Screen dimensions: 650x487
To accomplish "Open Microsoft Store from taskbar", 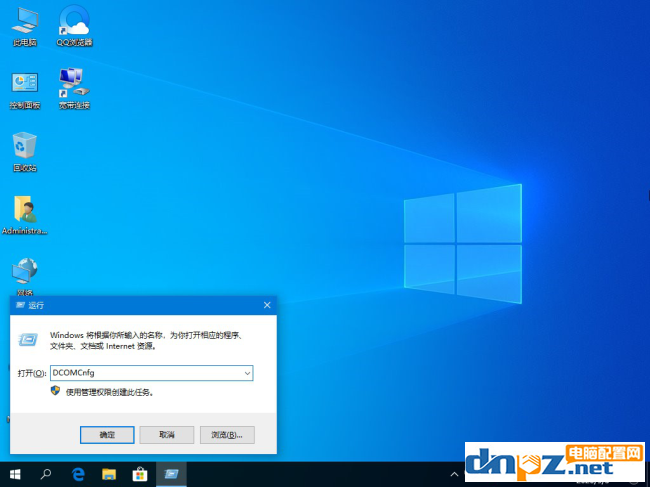I will pos(140,474).
